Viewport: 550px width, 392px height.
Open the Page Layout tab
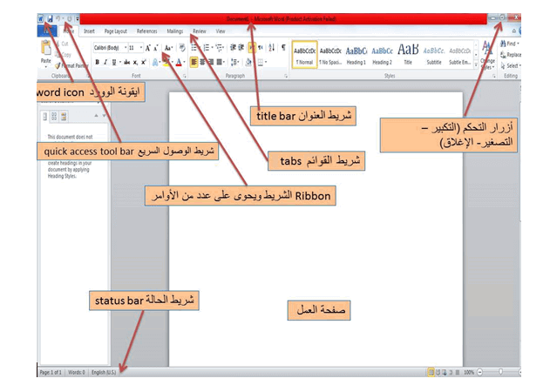(115, 30)
